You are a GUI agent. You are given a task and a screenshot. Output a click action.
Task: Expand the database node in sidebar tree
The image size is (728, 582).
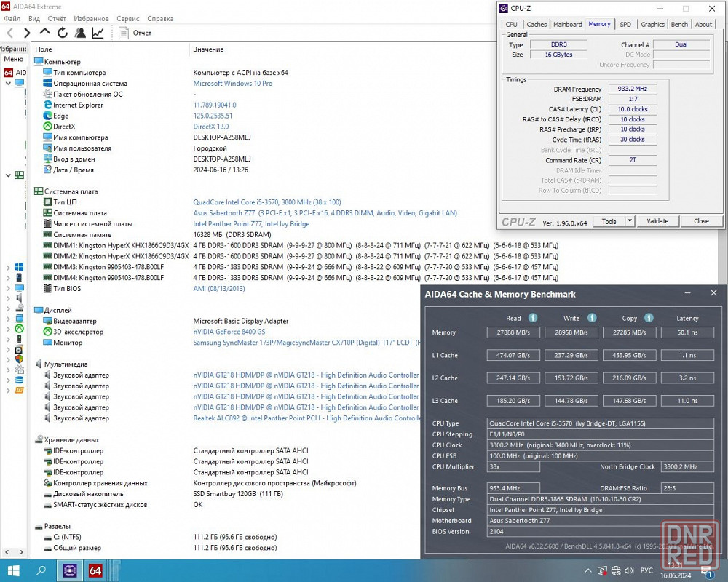pyautogui.click(x=8, y=380)
